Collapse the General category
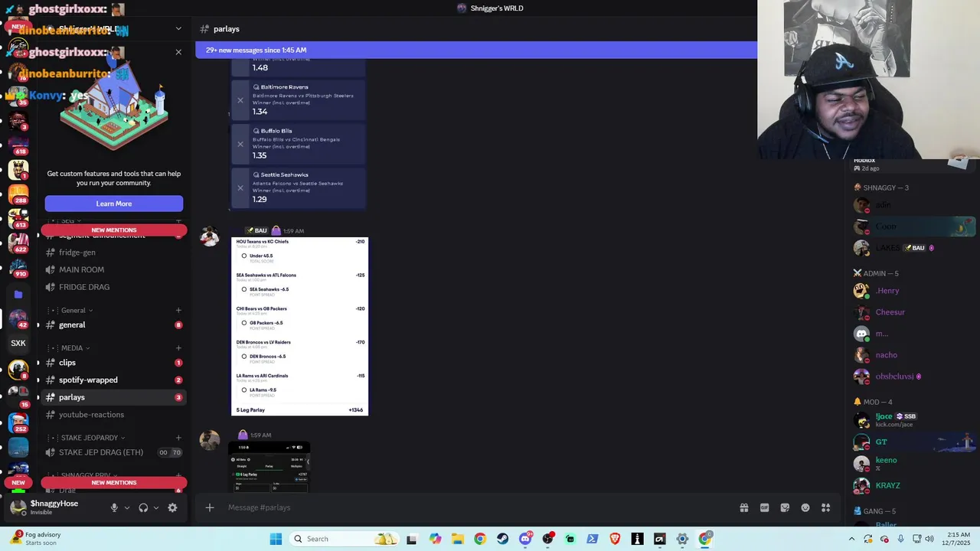The image size is (980, 551). [x=77, y=310]
